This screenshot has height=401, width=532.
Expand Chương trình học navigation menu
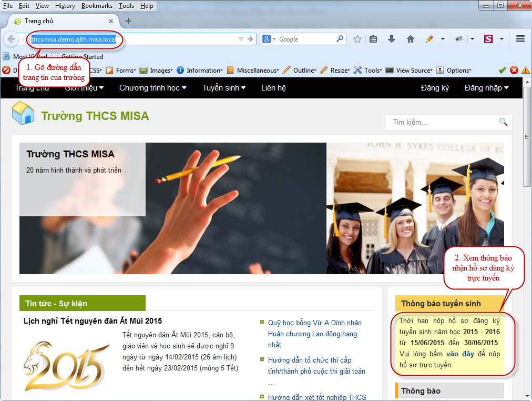click(x=152, y=88)
